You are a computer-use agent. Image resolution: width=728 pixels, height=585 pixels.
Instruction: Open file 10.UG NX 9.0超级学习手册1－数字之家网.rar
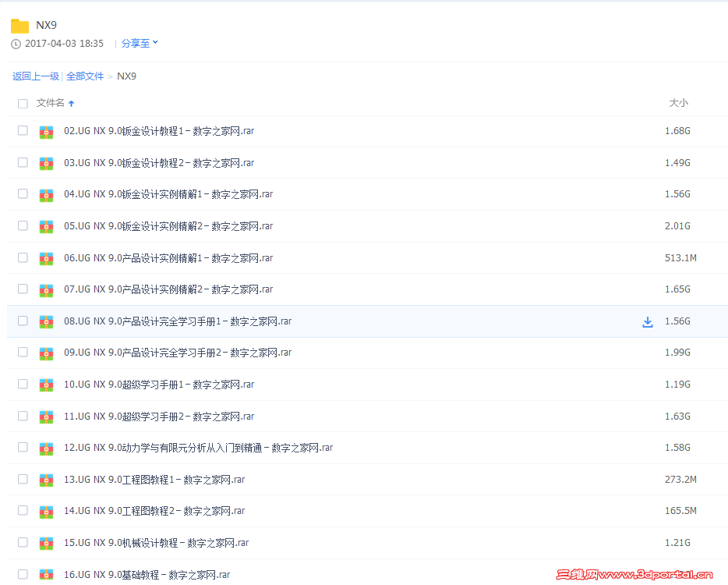159,385
